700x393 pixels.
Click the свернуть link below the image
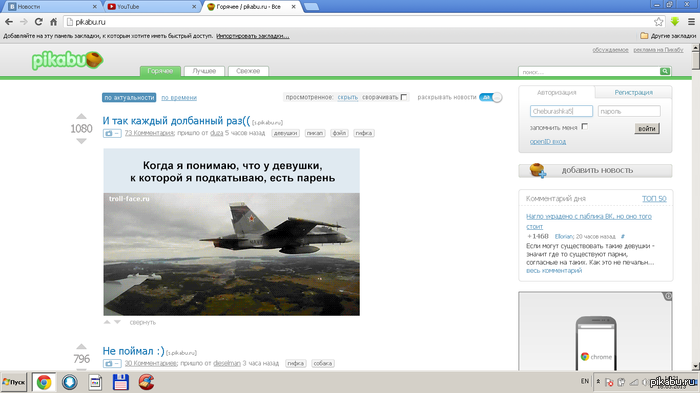pos(142,322)
